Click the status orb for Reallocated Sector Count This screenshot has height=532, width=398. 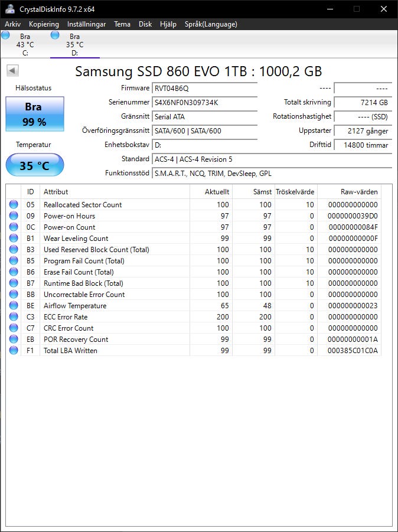tap(14, 205)
